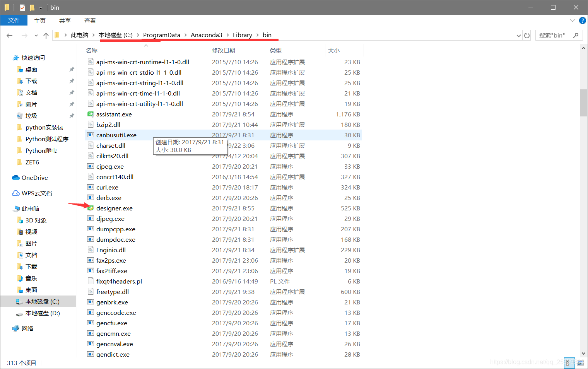Select the curl.exe application icon
The width and height of the screenshot is (588, 369).
pyautogui.click(x=91, y=187)
